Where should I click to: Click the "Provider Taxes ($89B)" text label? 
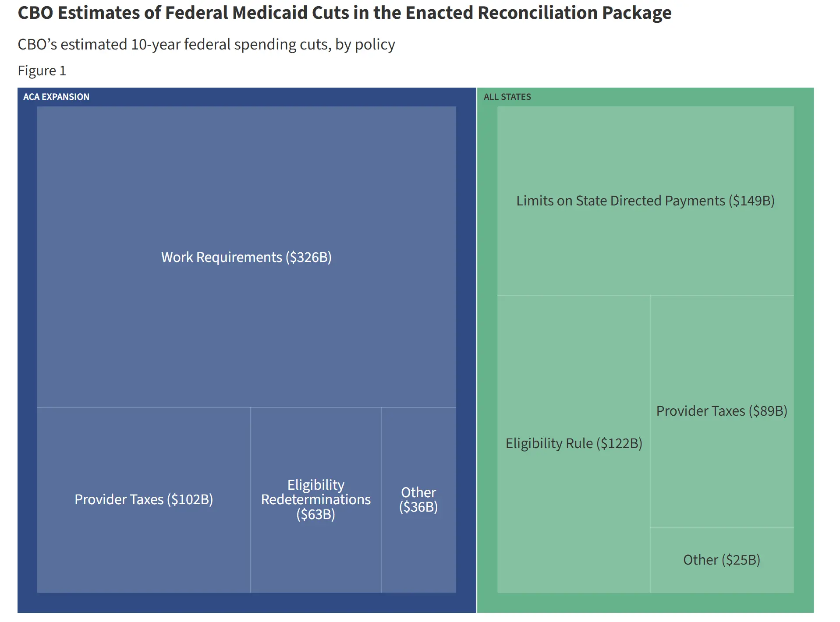click(x=722, y=411)
